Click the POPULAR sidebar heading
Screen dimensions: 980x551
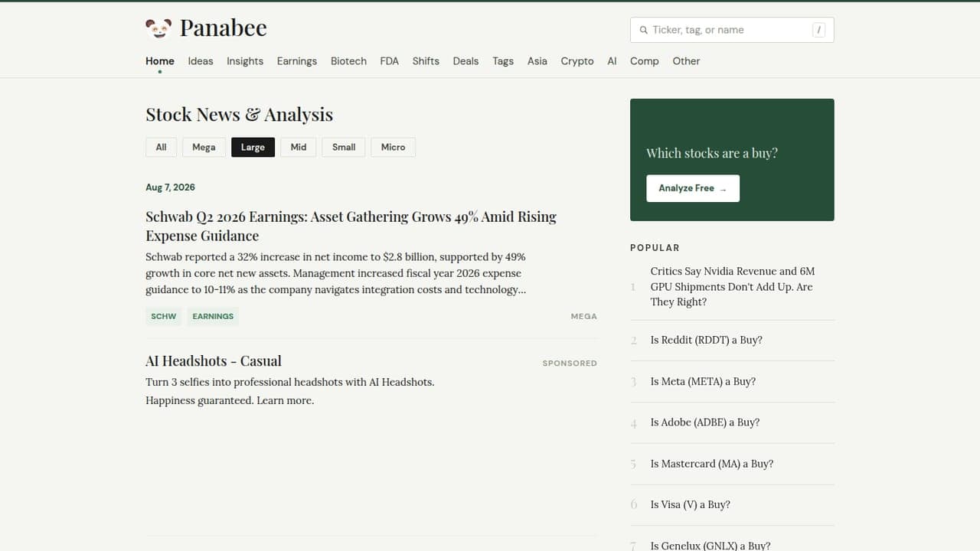[x=655, y=248]
